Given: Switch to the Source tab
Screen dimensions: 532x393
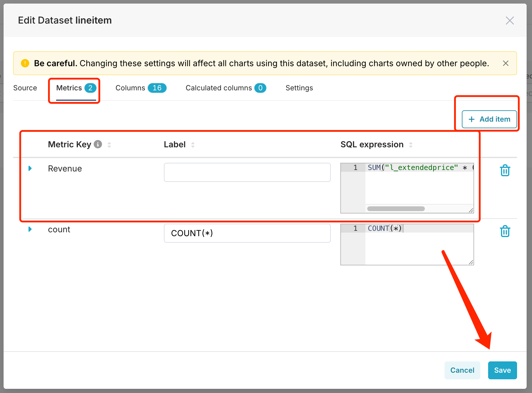Looking at the screenshot, I should (25, 88).
